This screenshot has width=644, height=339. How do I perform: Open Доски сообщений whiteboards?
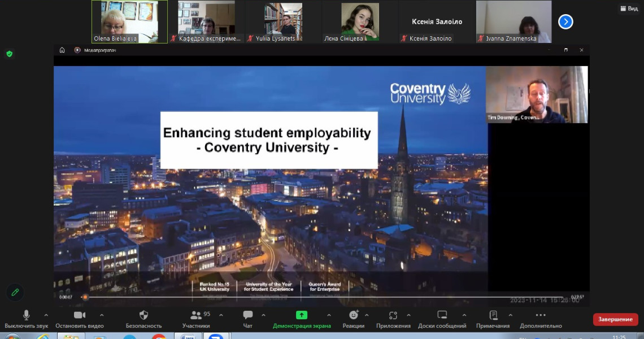click(x=442, y=319)
